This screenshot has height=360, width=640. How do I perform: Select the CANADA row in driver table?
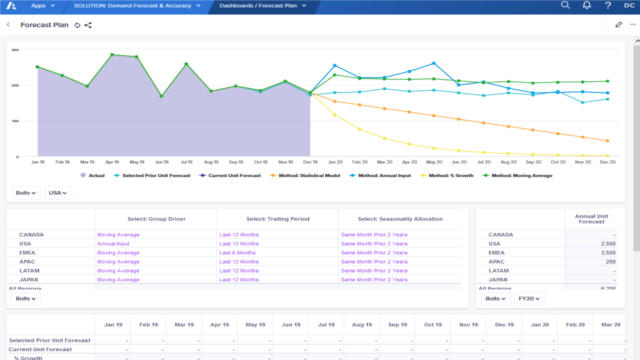(31, 235)
